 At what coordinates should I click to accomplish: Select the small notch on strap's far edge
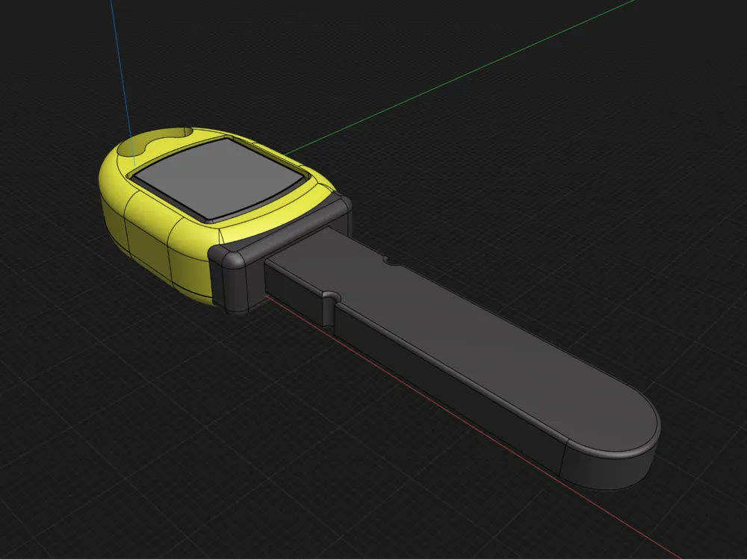pyautogui.click(x=389, y=261)
